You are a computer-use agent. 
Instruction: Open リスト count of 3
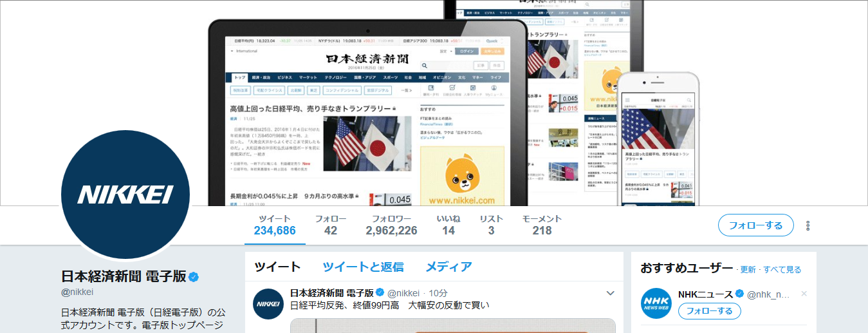492,225
